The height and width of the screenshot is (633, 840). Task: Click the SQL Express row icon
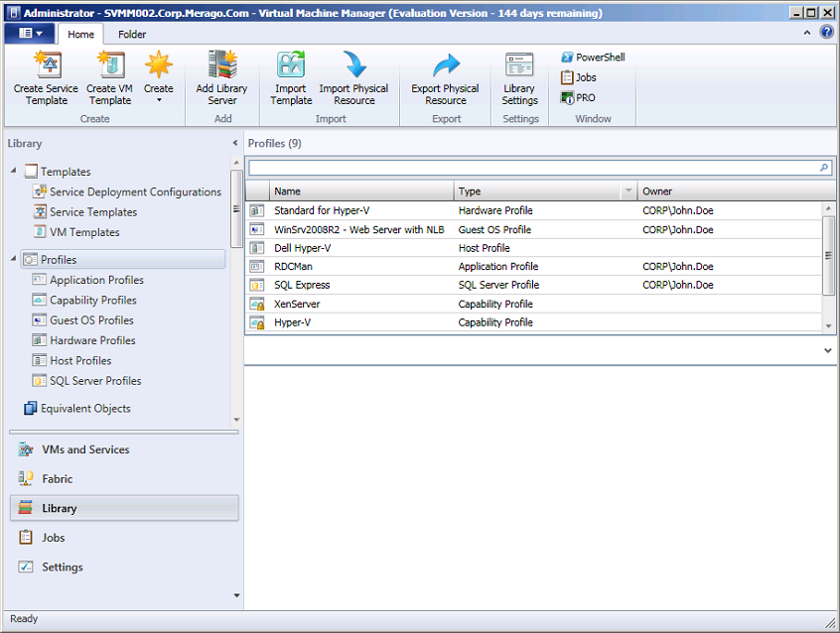(257, 285)
